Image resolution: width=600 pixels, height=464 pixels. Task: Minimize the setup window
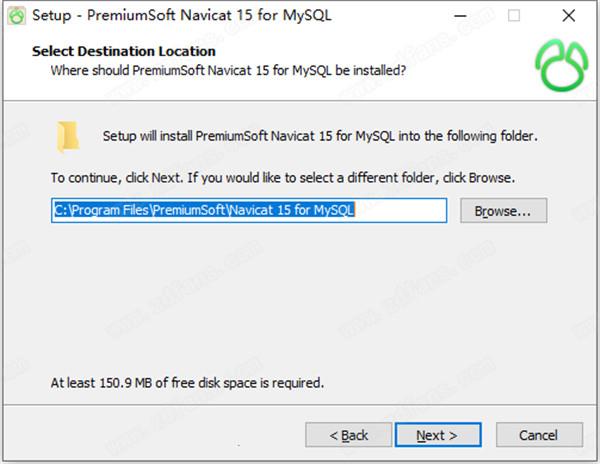pos(460,16)
